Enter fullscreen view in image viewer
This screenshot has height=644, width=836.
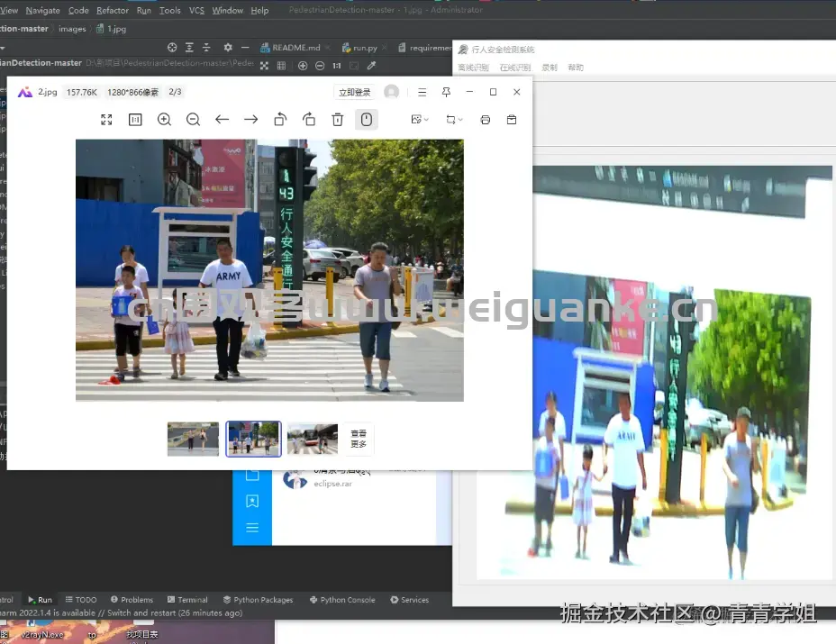[x=106, y=120]
